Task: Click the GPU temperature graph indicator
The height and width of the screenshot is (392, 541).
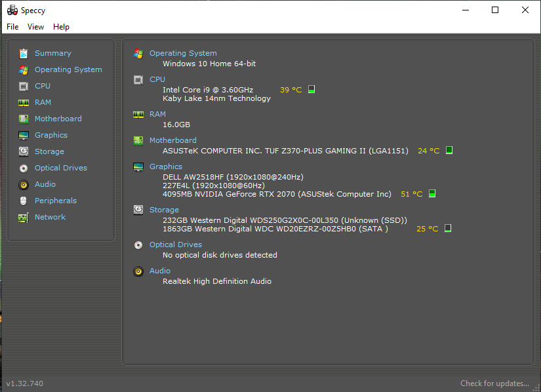Action: pos(432,193)
